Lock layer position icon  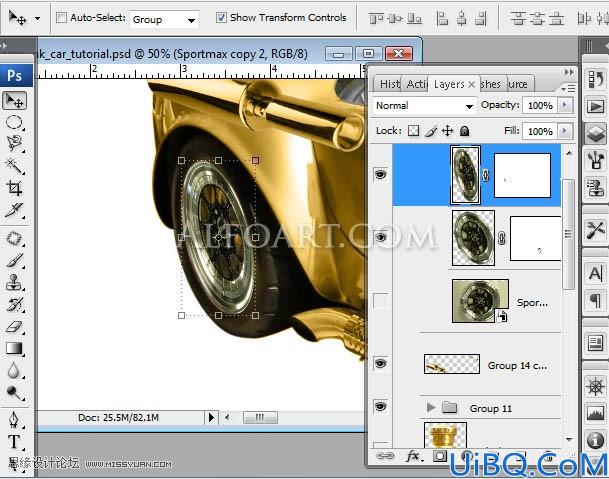tap(448, 131)
